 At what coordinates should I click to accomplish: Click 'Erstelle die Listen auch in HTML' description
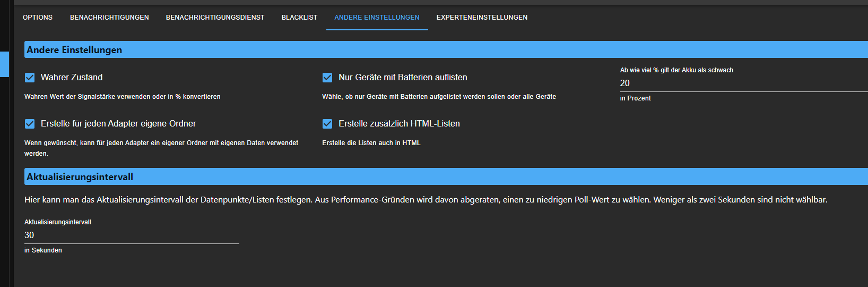(x=371, y=143)
